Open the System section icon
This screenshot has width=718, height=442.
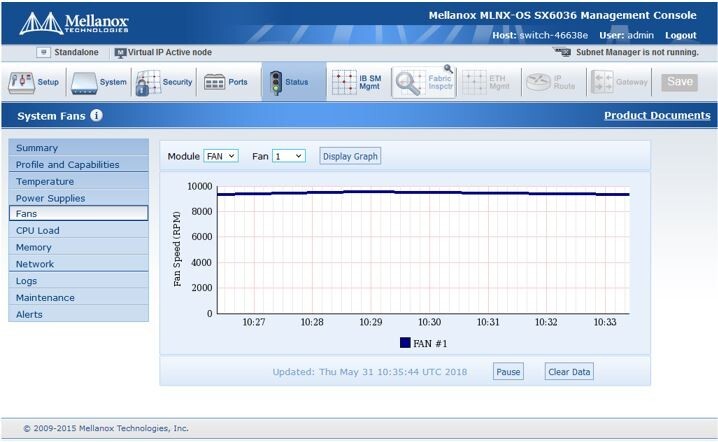tap(84, 83)
